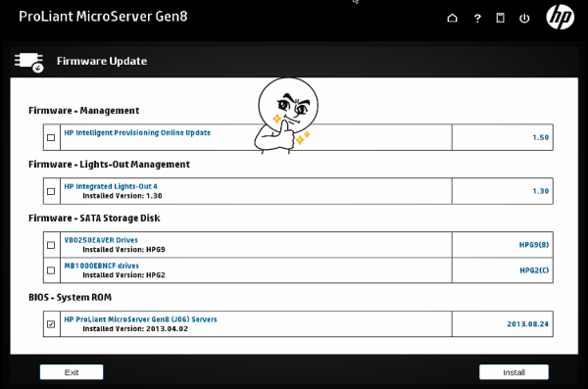This screenshot has width=588, height=389.
Task: Click 'BIOS - System ROM' heading
Action: coord(71,298)
